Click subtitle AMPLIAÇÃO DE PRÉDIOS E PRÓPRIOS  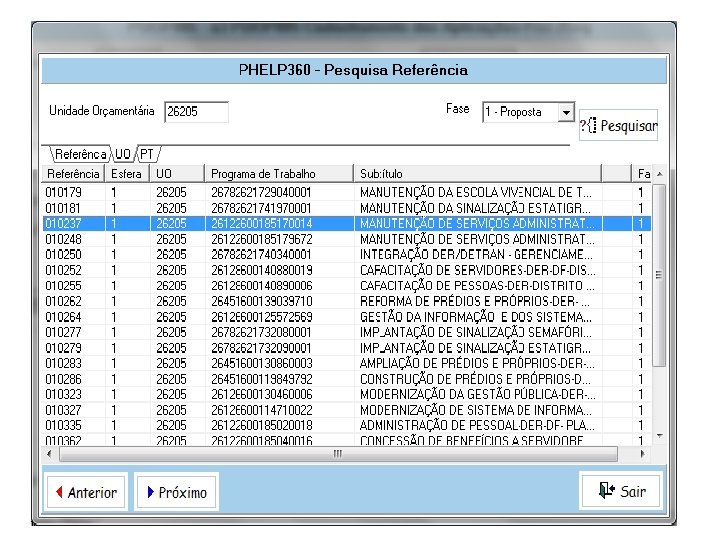tap(477, 363)
